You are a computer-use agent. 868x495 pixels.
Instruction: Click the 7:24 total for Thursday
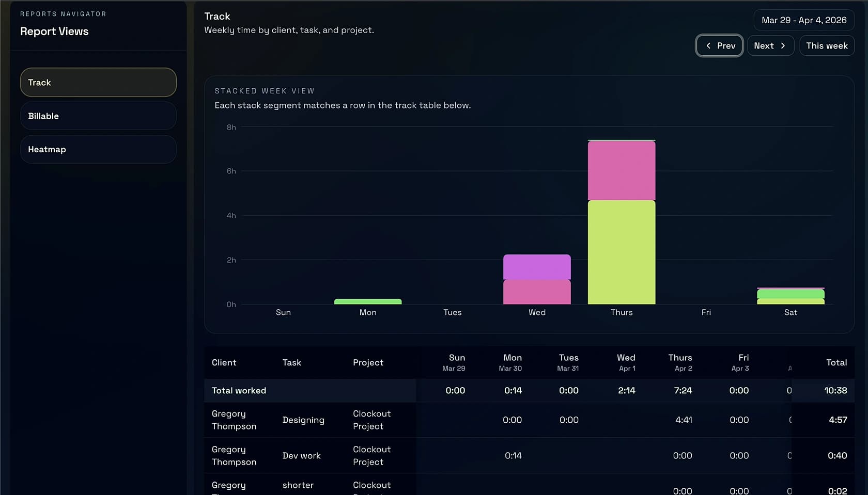(683, 391)
